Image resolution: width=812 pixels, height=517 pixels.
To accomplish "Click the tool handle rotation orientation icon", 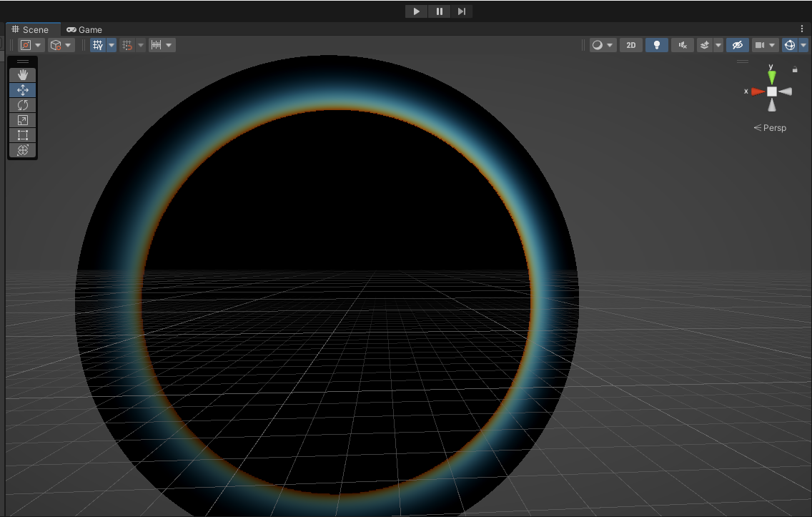I will [x=57, y=45].
